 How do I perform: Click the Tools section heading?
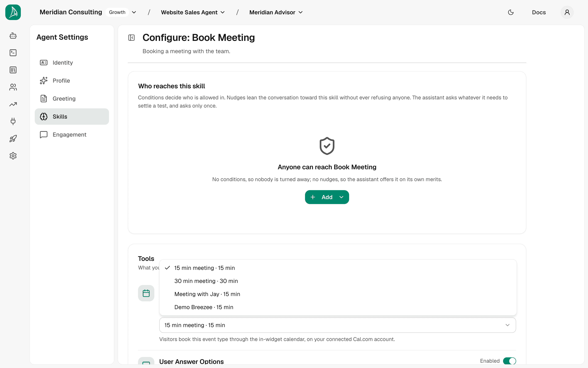pyautogui.click(x=146, y=258)
